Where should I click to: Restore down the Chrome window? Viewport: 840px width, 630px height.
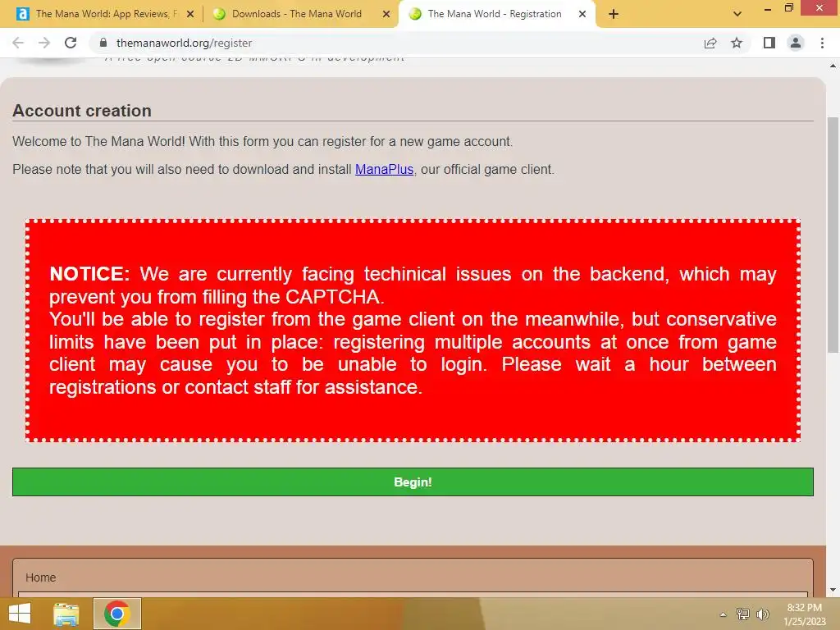[x=789, y=8]
